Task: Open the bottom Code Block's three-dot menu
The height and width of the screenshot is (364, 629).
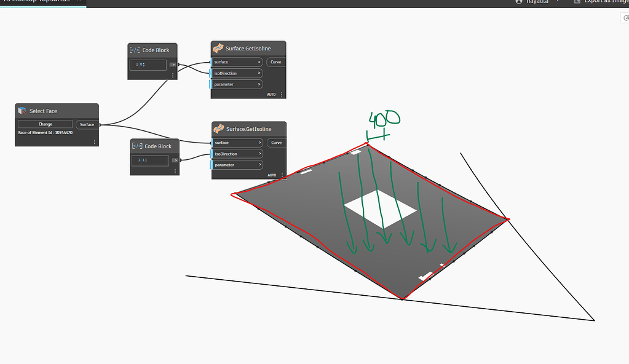Action: click(x=175, y=170)
